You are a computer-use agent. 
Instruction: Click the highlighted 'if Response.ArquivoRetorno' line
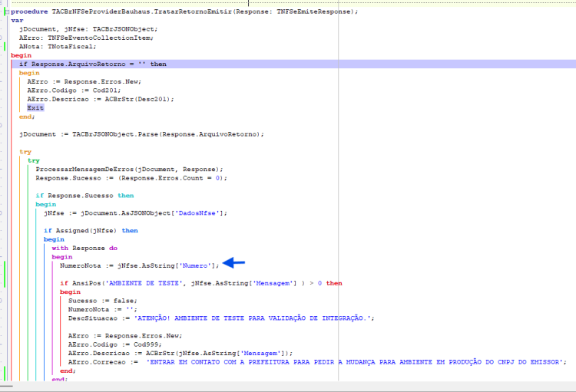click(293, 64)
